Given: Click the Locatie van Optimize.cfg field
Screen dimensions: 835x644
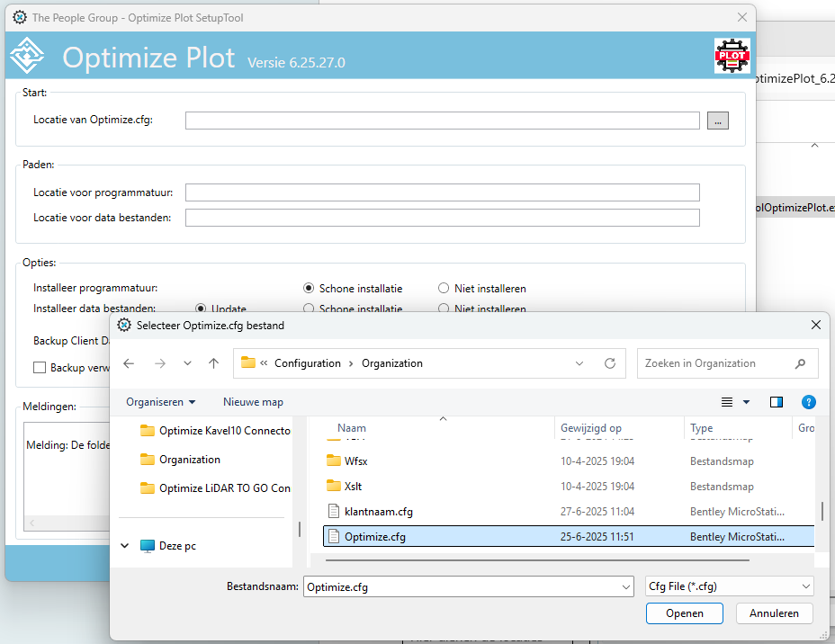Looking at the screenshot, I should 442,121.
